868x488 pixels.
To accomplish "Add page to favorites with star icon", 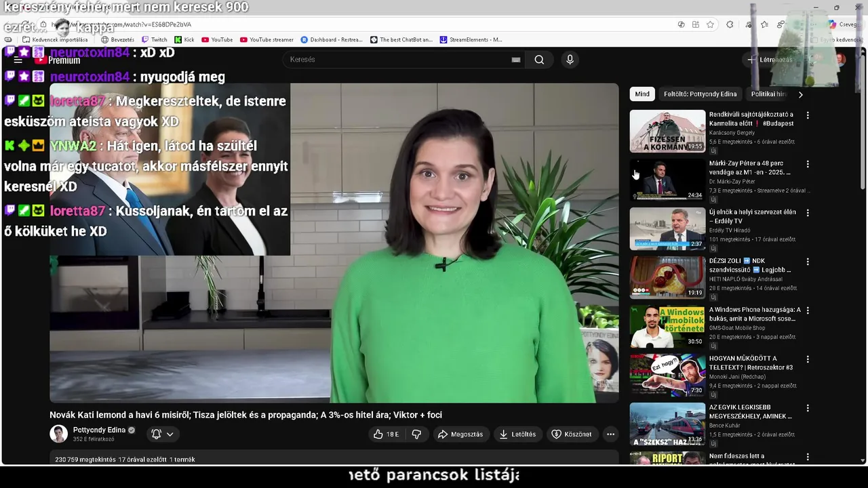I will [710, 24].
